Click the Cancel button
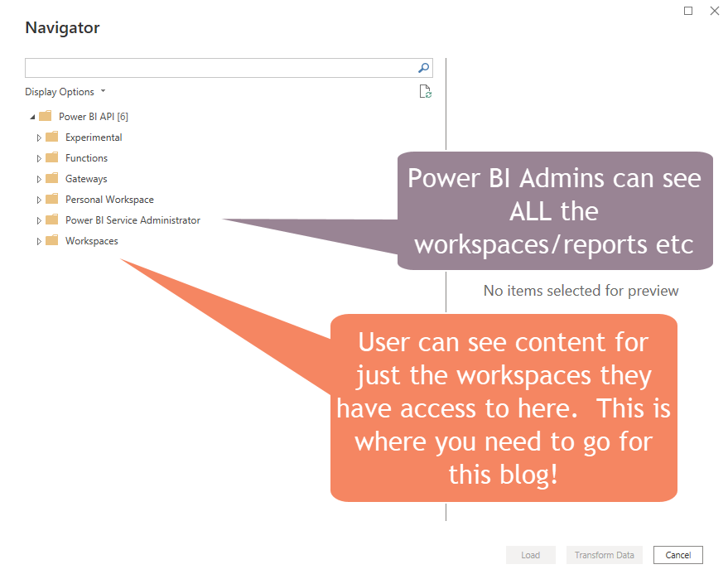Screen dimensions: 728x579 [x=677, y=555]
